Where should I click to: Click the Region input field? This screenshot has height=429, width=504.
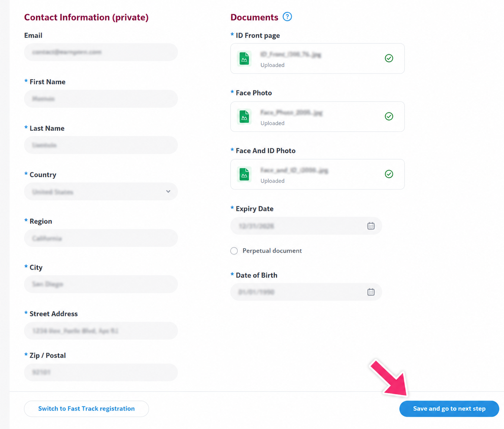click(101, 238)
